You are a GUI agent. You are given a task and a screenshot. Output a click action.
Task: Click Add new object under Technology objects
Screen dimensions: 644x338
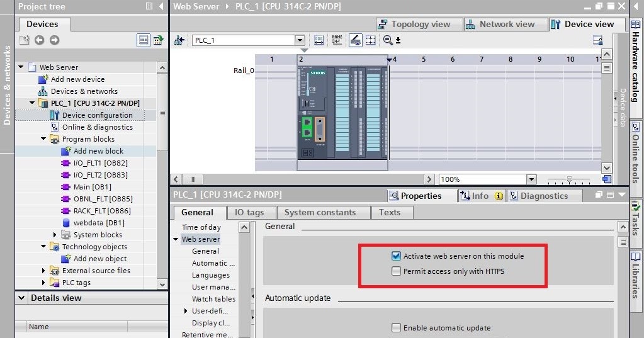point(100,259)
